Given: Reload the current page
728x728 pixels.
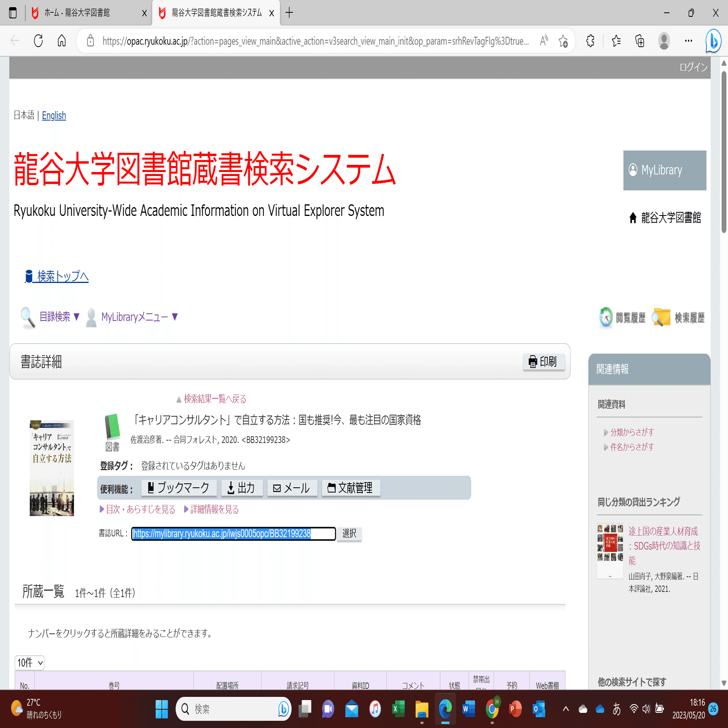Looking at the screenshot, I should click(x=38, y=41).
